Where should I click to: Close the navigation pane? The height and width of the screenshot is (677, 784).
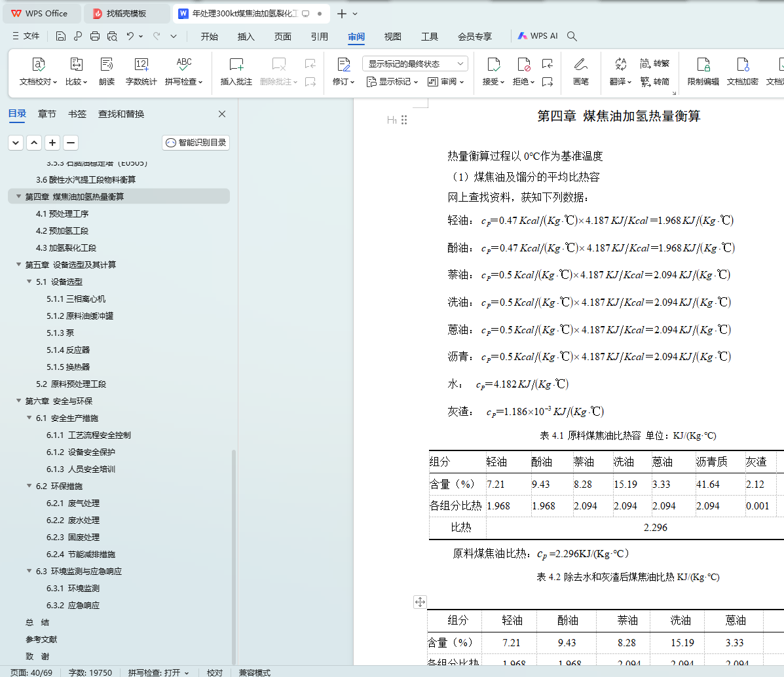pyautogui.click(x=222, y=114)
